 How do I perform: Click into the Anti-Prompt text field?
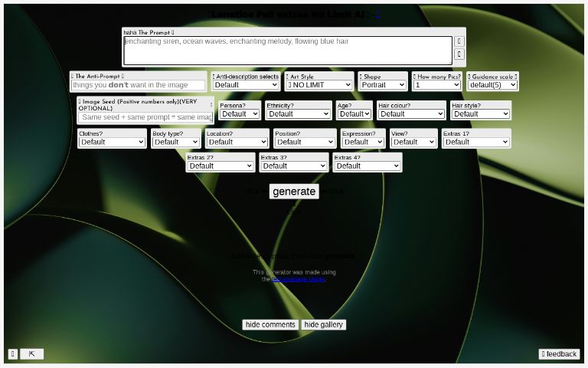[139, 85]
